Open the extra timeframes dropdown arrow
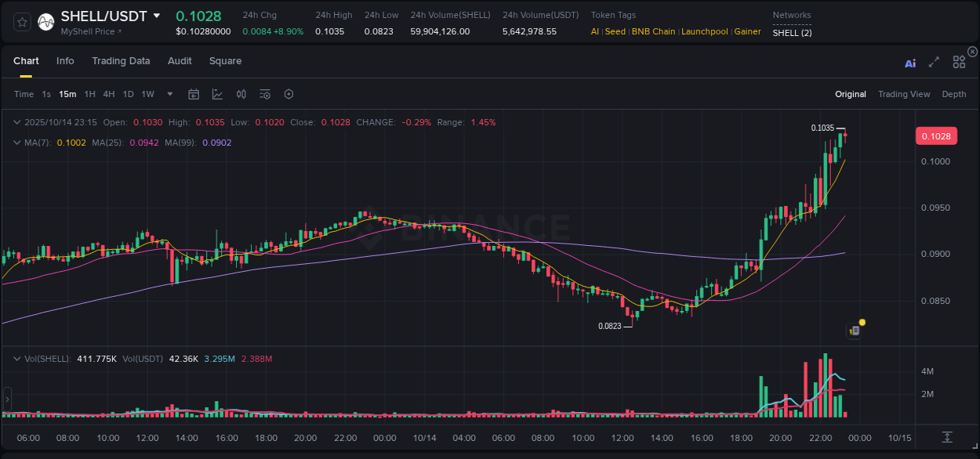 click(169, 94)
